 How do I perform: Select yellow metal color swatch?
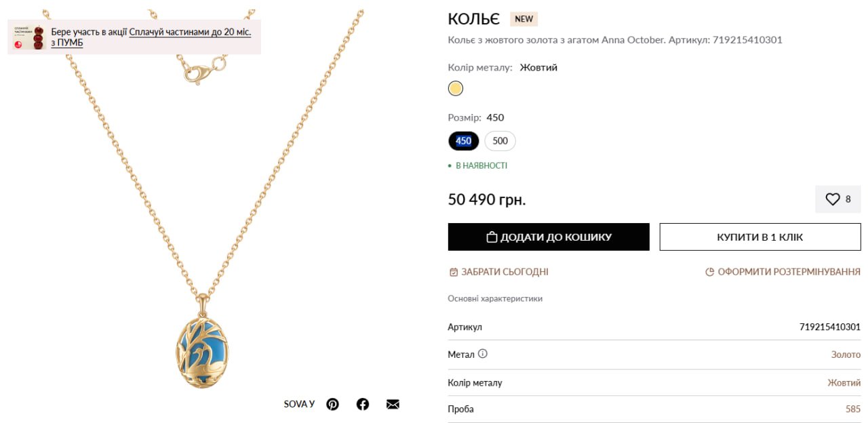point(456,89)
